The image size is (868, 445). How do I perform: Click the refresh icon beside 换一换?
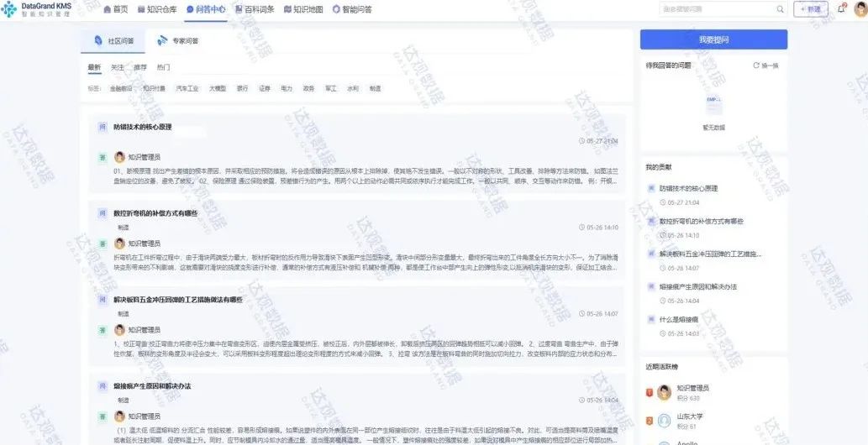[x=756, y=65]
